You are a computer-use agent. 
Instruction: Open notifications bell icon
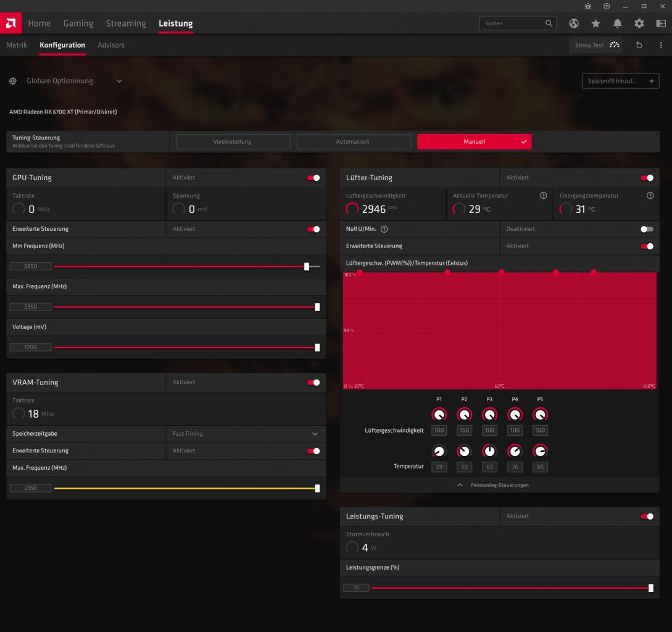tap(617, 23)
